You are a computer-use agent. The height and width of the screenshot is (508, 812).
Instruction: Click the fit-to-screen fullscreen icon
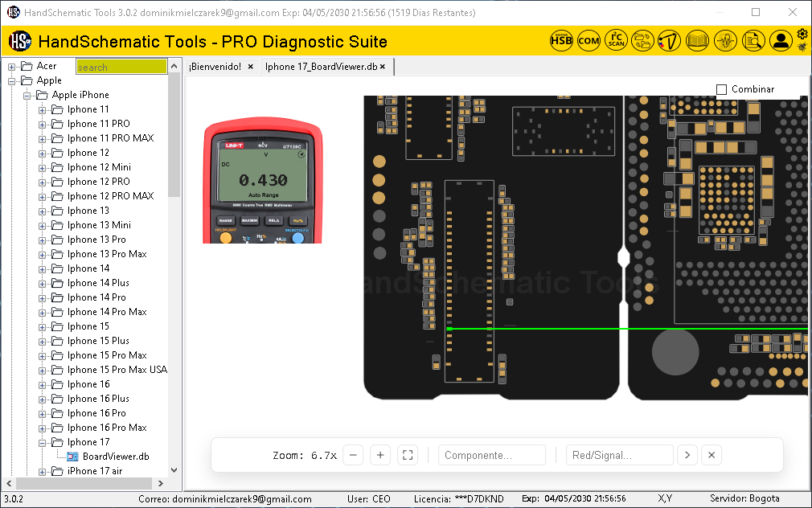coord(408,455)
